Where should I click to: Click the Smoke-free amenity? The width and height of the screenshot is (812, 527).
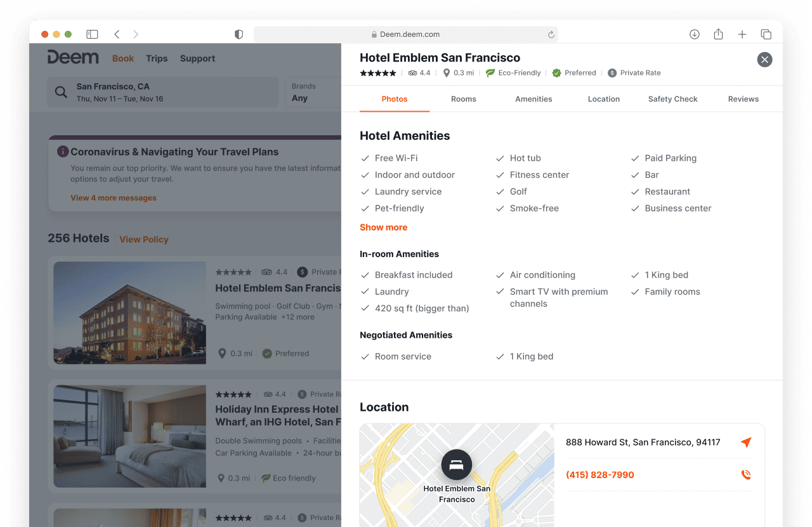pyautogui.click(x=534, y=208)
